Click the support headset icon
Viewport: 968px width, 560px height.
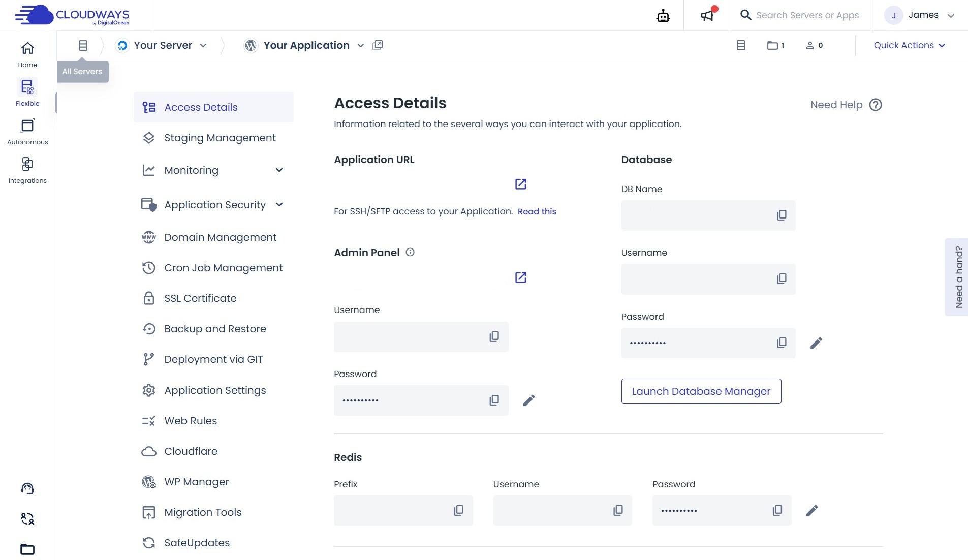[27, 488]
